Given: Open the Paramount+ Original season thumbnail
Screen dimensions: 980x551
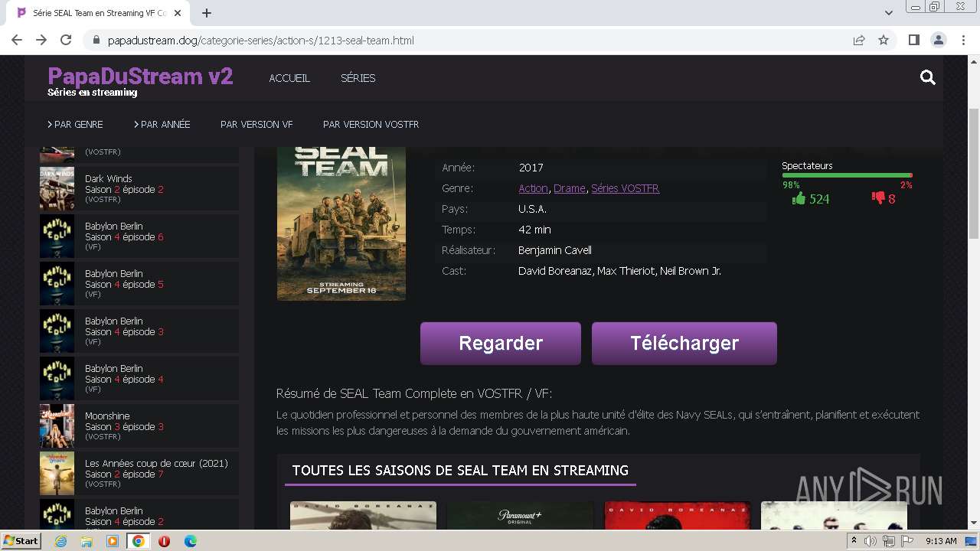Looking at the screenshot, I should point(520,516).
